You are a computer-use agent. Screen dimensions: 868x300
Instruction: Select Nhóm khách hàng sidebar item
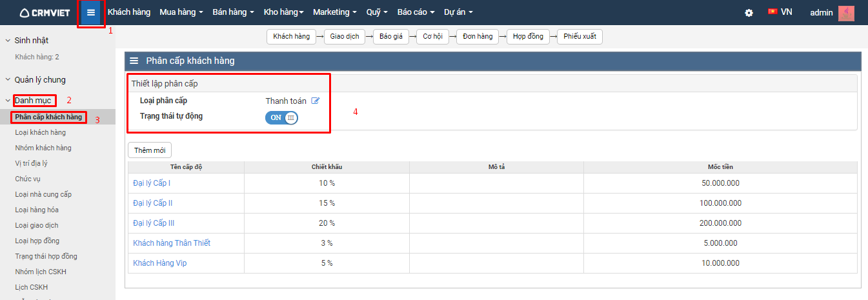[x=43, y=148]
